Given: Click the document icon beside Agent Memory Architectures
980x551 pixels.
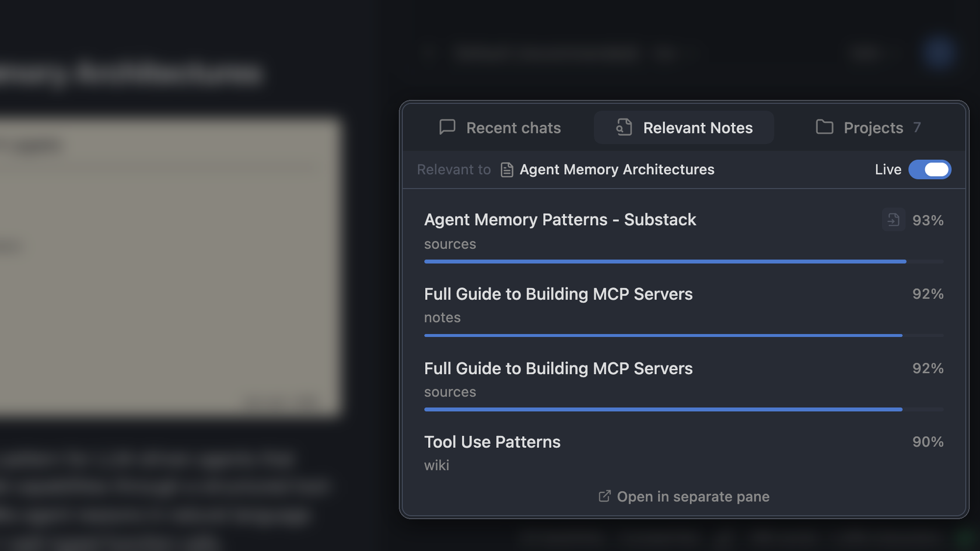Looking at the screenshot, I should click(507, 170).
